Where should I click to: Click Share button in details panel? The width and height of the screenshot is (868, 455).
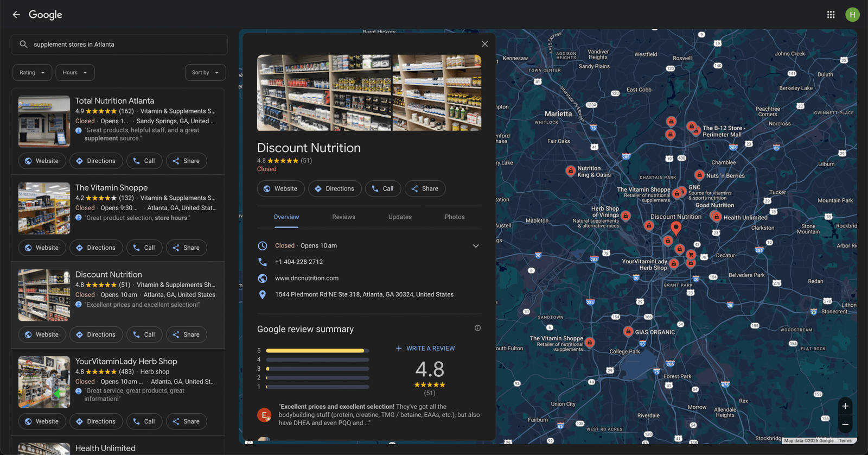pyautogui.click(x=425, y=188)
